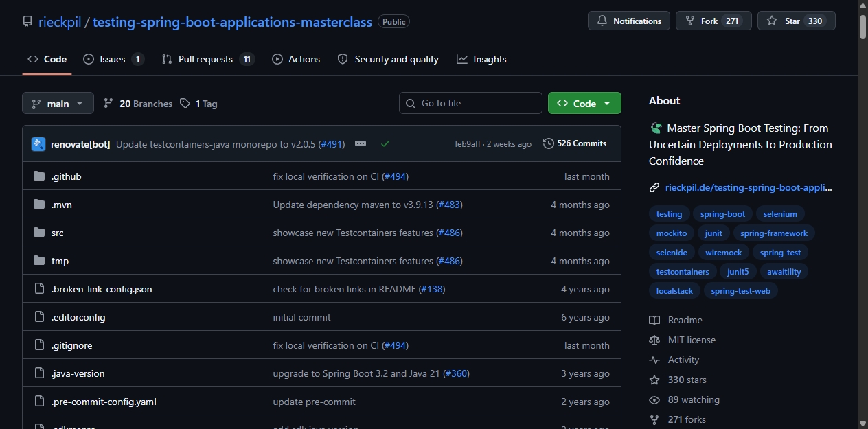This screenshot has width=868, height=429.
Task: Click the link icon beside rieckpil.de URL
Action: (654, 187)
